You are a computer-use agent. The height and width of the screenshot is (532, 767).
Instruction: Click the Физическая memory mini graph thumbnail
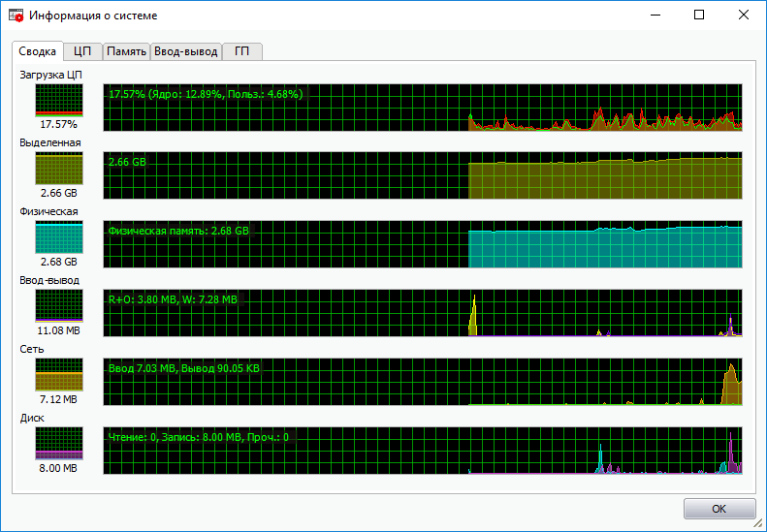point(59,237)
